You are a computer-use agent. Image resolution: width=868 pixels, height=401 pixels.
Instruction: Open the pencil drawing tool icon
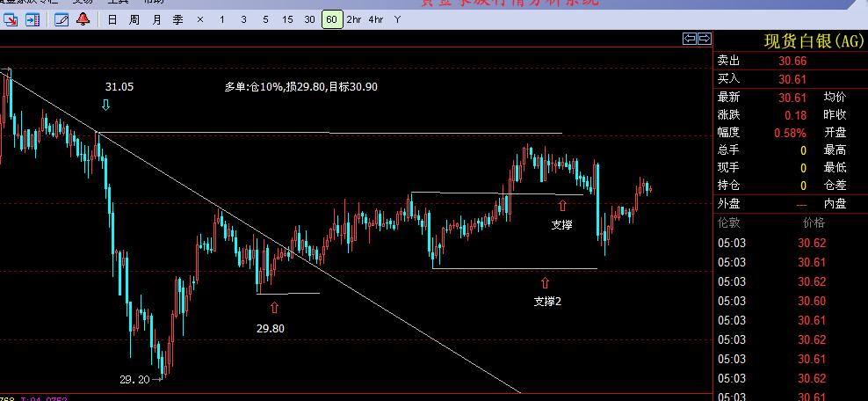click(61, 20)
